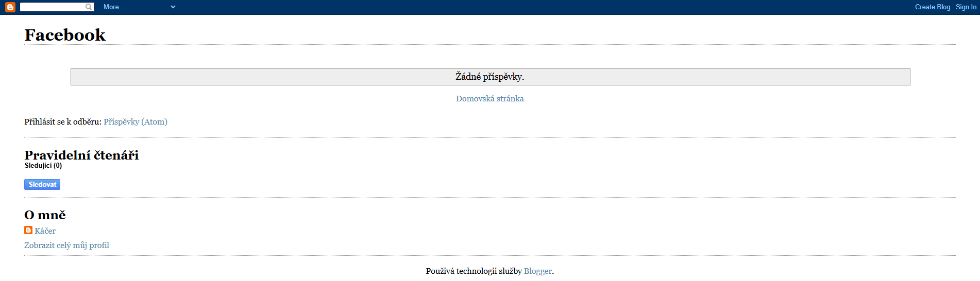Open Zobrazit celý můj profil
Screen dimensions: 980x281
click(x=67, y=245)
